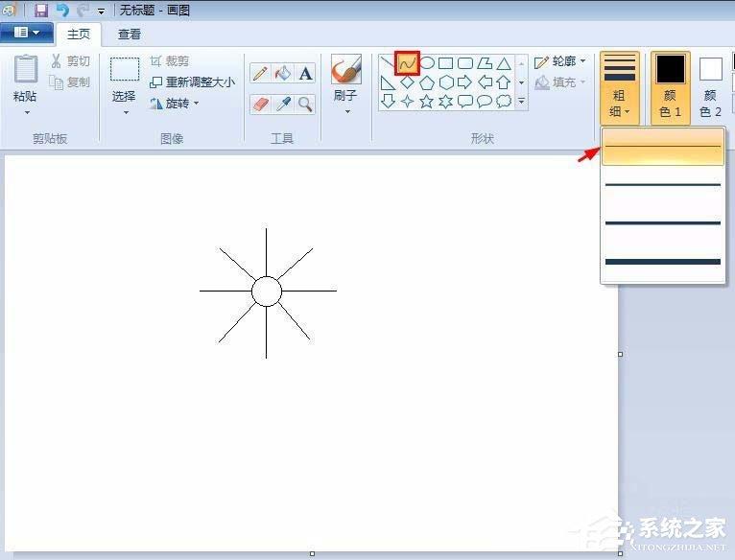Viewport: 735px width, 560px height.
Task: Switch to the 主页 (Home) tab
Action: coord(79,35)
